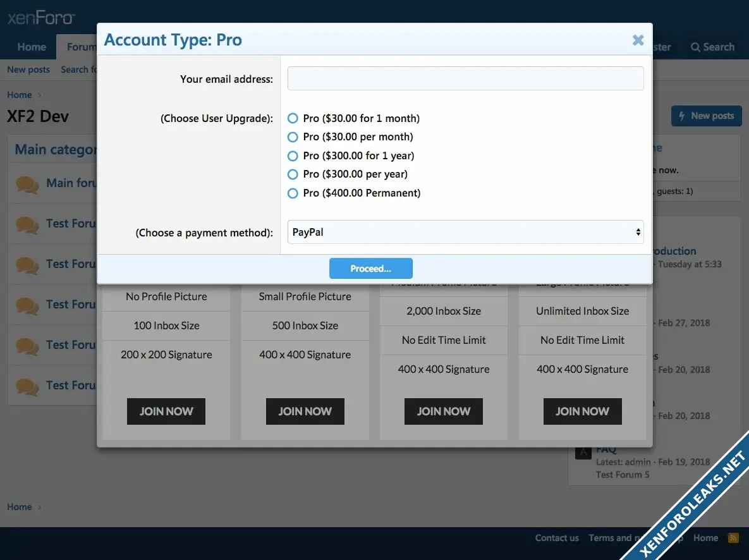Choose Pro $300.00 per year option

tap(293, 174)
